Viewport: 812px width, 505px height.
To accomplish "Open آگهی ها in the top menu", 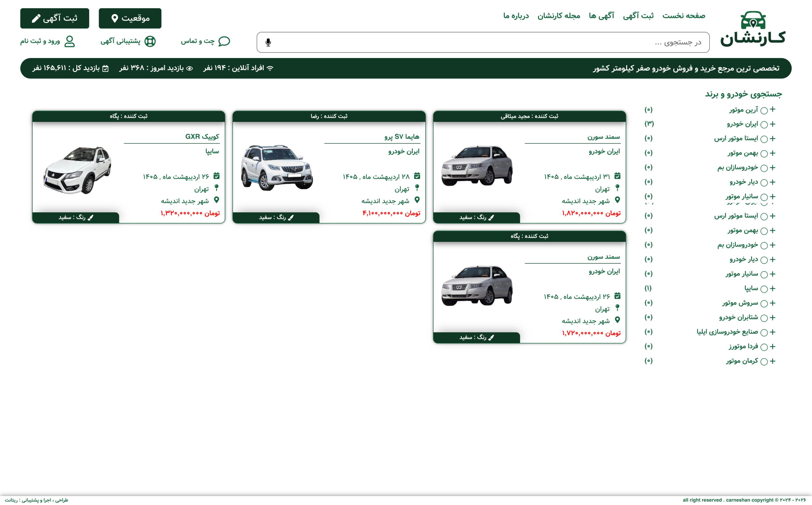I will [601, 16].
